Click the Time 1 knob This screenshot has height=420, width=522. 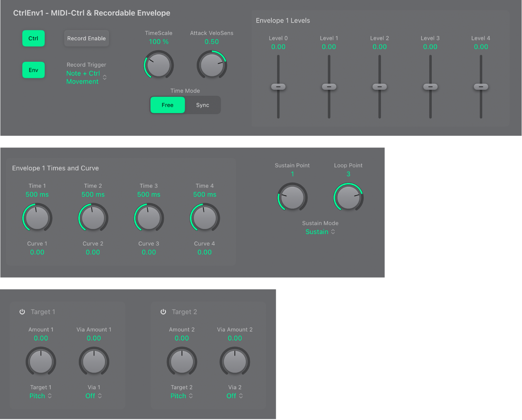(x=37, y=218)
